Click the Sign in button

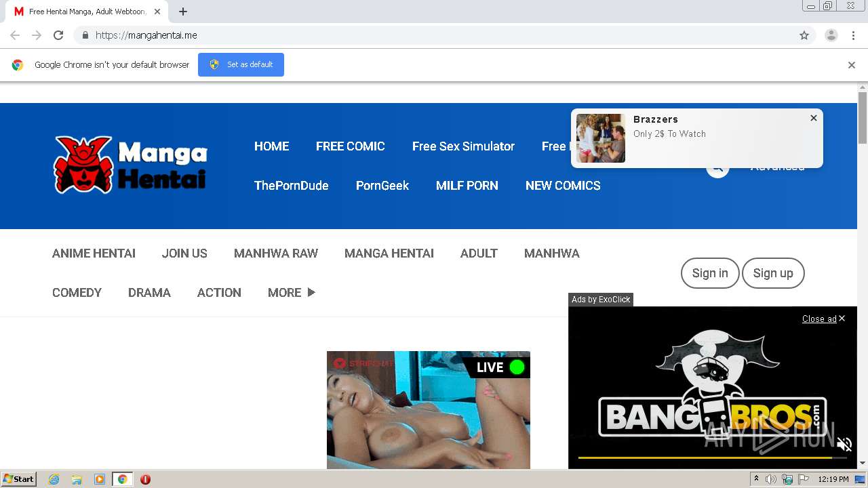(710, 273)
